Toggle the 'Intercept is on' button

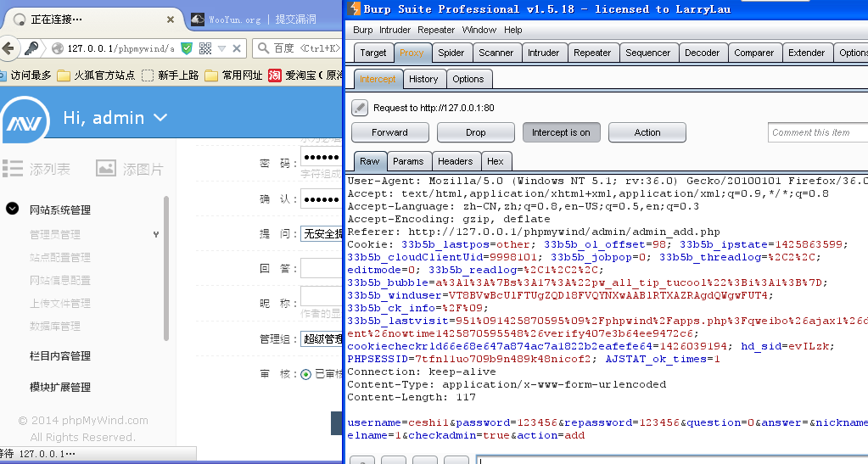coord(562,132)
